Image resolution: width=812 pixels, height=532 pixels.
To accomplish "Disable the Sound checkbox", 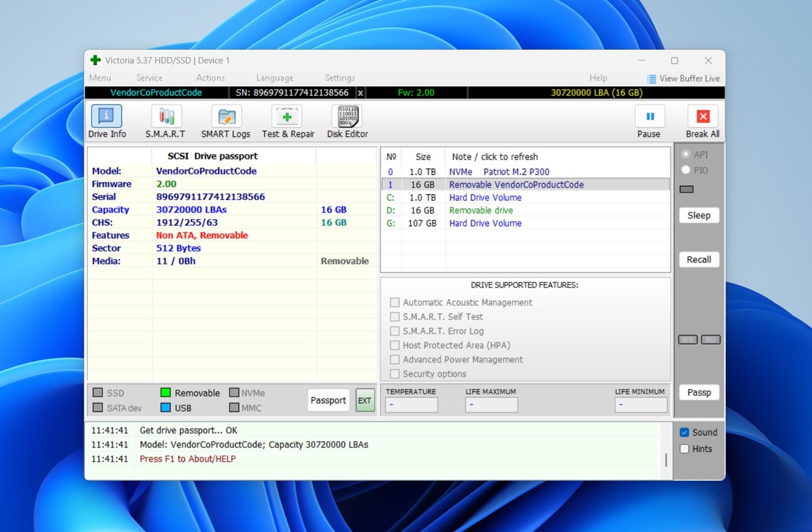I will coord(684,432).
